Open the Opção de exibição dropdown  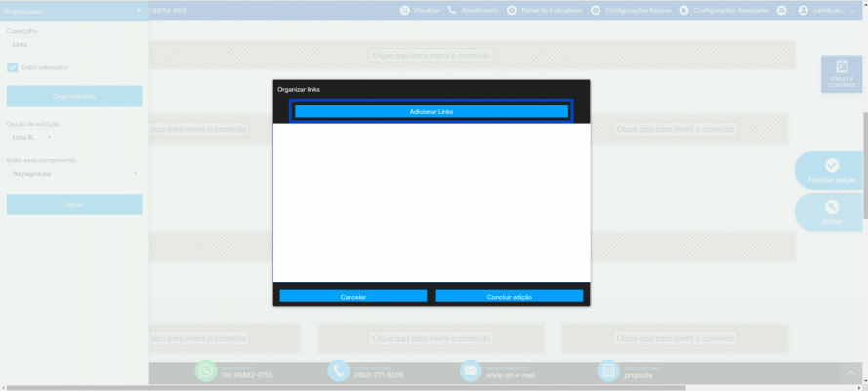31,137
